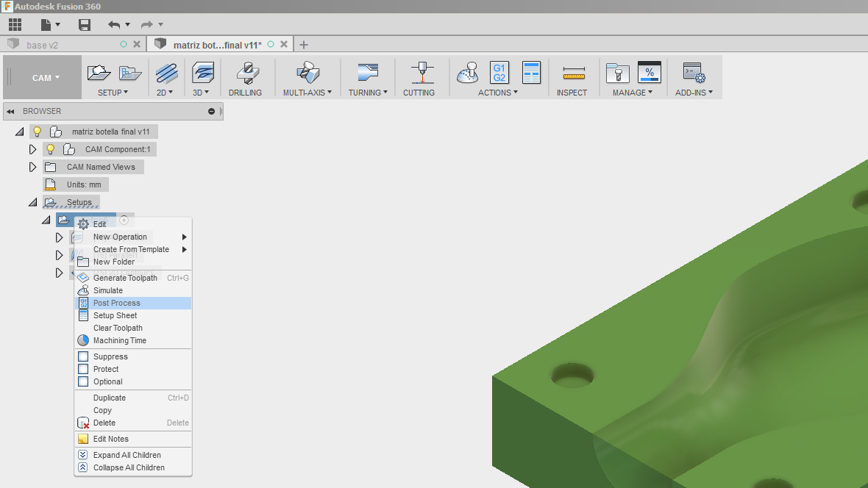Select Delete in the context menu
This screenshot has height=488, width=868.
(133, 423)
